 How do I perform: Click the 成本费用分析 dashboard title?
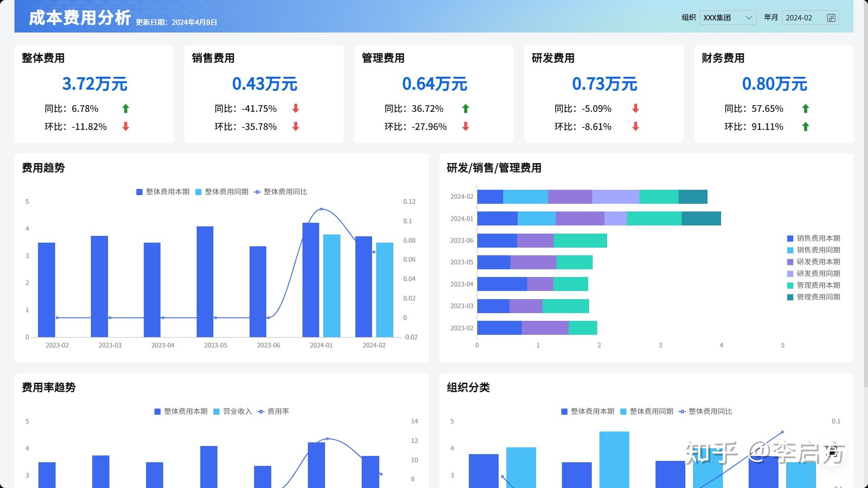point(80,18)
